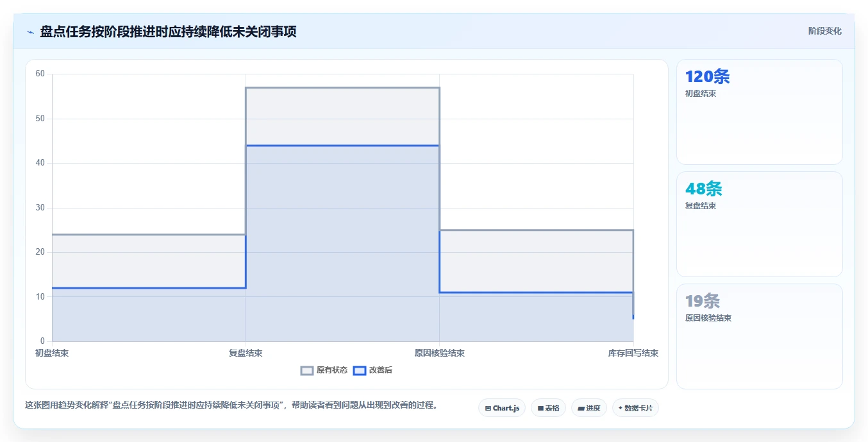Click the blue 改善后 legend color box
This screenshot has width=868, height=442.
360,370
